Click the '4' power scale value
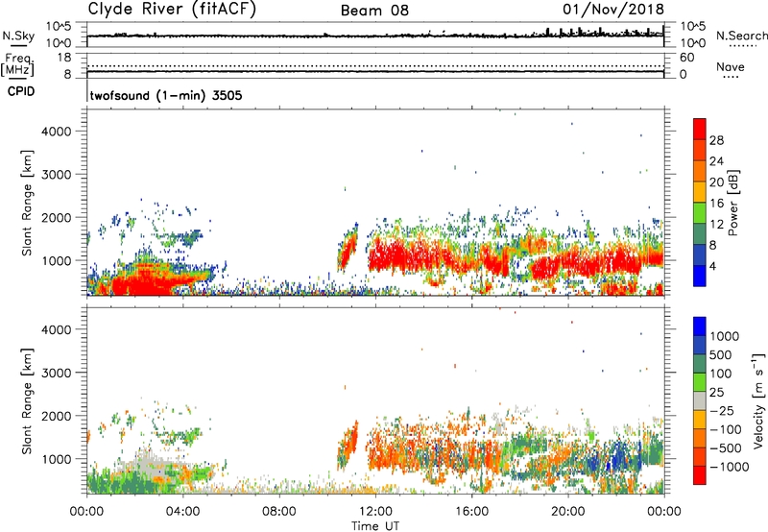Viewport: 768px width, 532px height. point(712,266)
